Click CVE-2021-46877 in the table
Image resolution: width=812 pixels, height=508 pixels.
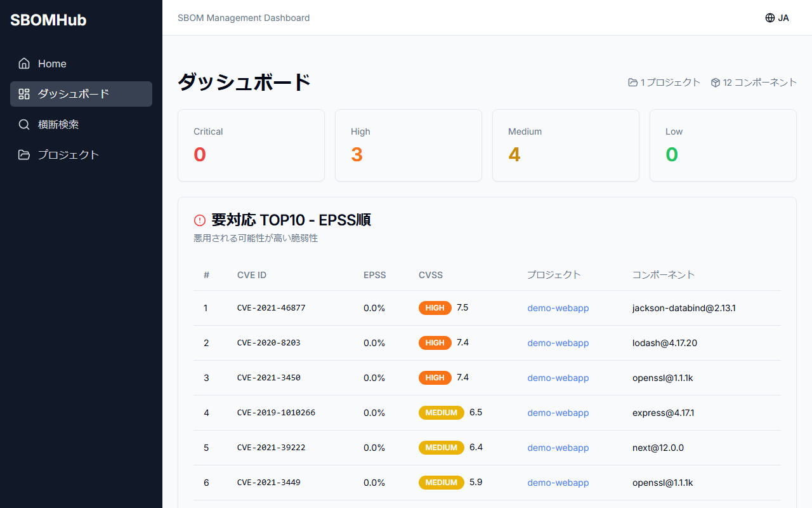pyautogui.click(x=272, y=308)
